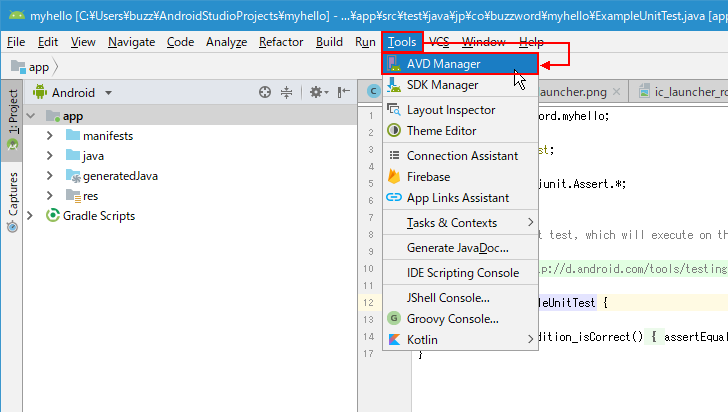
Task: Click the Firebase flame icon
Action: [394, 177]
